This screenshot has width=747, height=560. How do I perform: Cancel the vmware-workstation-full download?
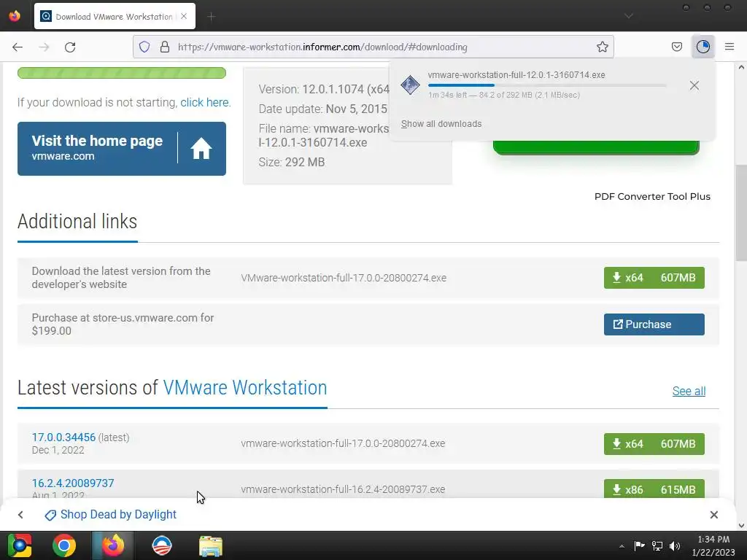click(694, 85)
